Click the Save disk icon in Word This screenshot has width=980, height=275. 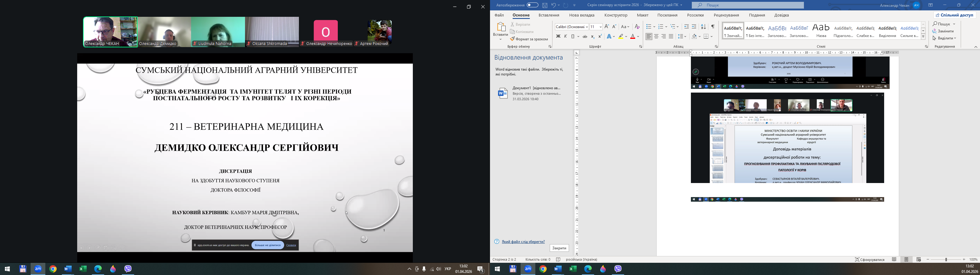(545, 5)
